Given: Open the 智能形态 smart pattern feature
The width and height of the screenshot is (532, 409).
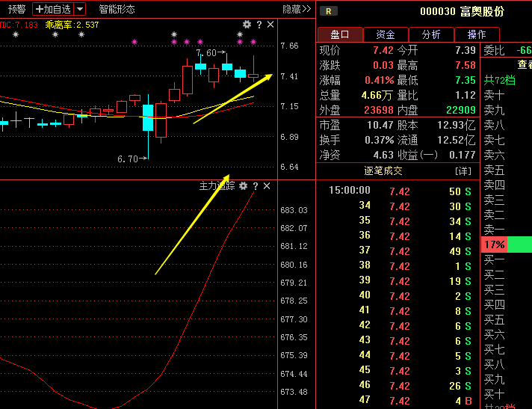Looking at the screenshot, I should (117, 9).
